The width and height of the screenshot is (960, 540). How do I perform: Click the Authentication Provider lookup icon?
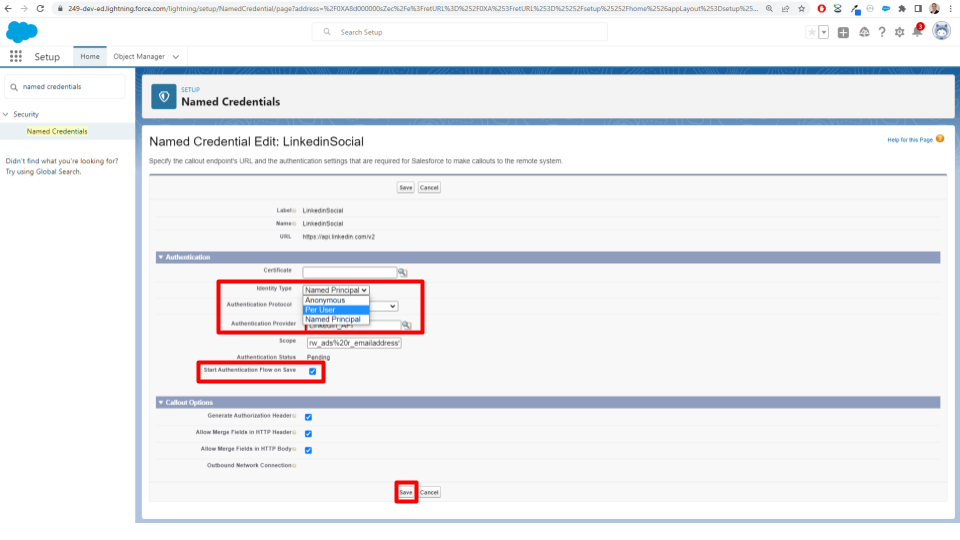pos(407,325)
